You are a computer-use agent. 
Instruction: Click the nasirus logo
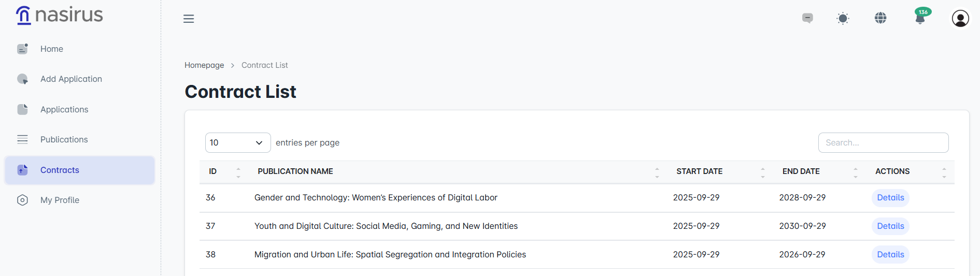click(59, 15)
